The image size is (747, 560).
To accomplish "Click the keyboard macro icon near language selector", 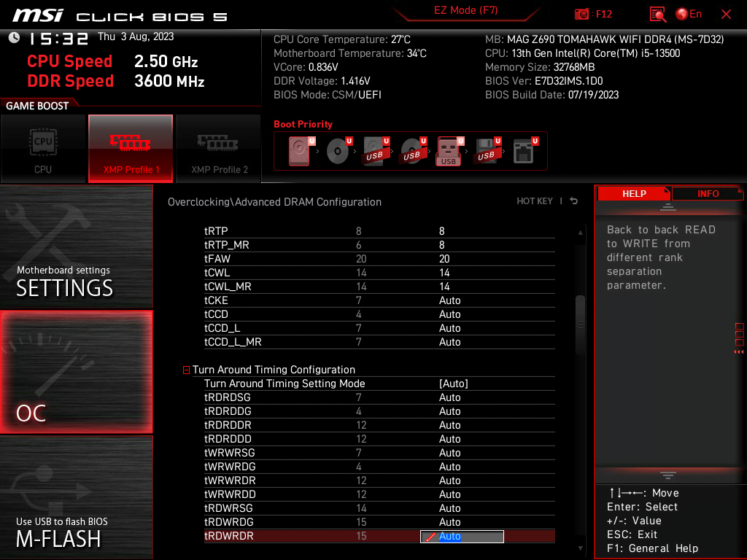I will [657, 14].
